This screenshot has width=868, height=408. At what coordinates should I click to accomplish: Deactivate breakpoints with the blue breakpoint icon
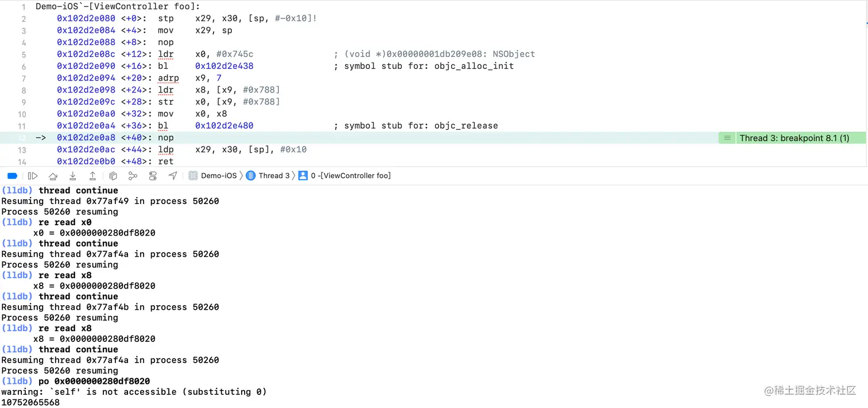[12, 176]
